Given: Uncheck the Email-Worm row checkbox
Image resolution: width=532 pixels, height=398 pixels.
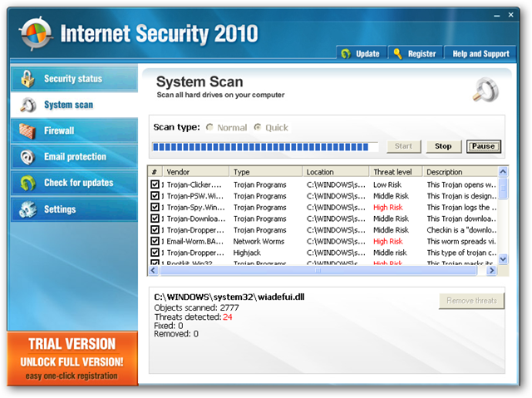Looking at the screenshot, I should [155, 241].
